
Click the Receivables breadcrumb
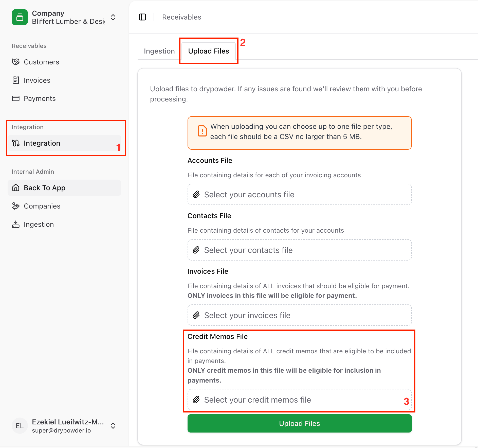181,17
